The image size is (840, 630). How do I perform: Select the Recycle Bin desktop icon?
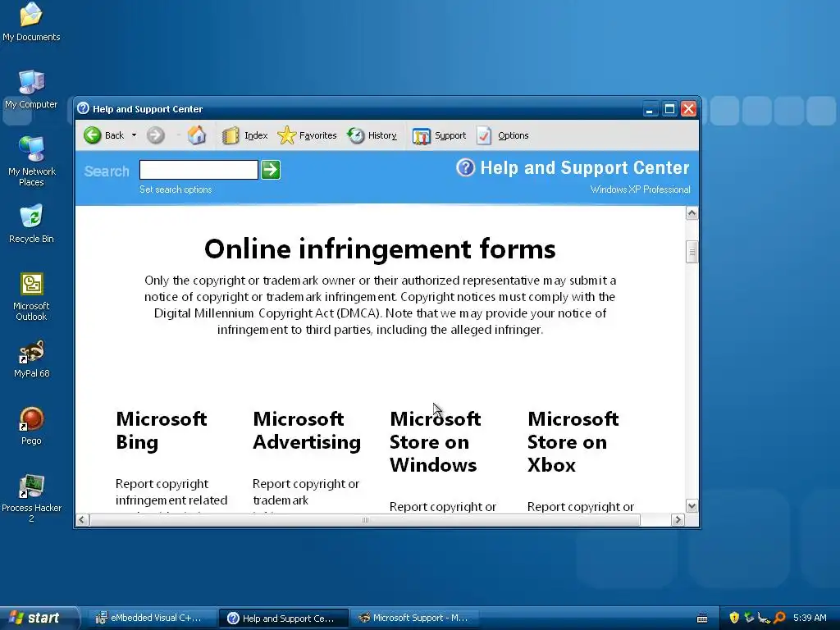click(x=31, y=225)
